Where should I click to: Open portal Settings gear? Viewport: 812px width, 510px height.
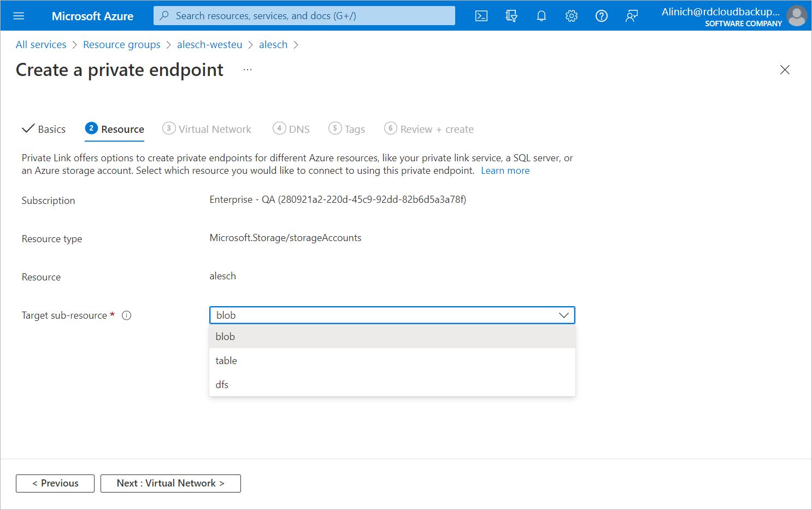tap(572, 16)
